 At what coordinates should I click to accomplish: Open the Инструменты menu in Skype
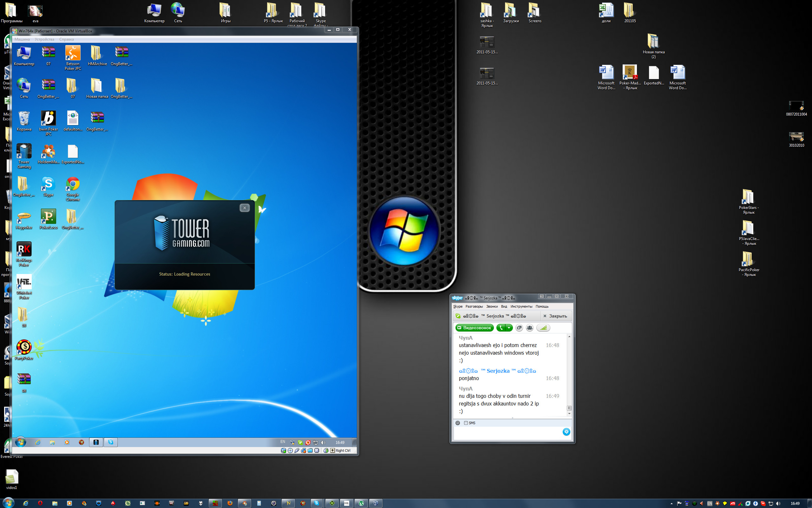tap(521, 306)
